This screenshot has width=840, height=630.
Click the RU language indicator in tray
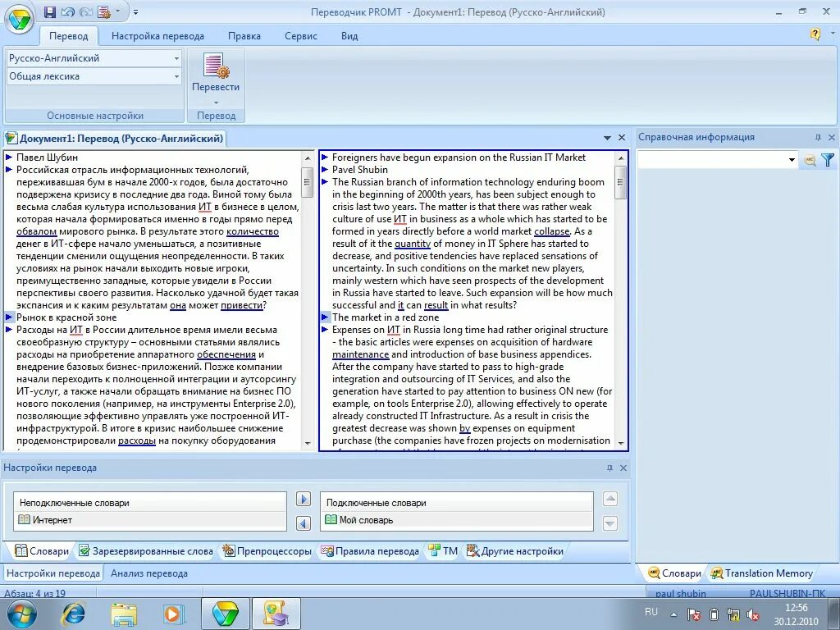pos(651,611)
